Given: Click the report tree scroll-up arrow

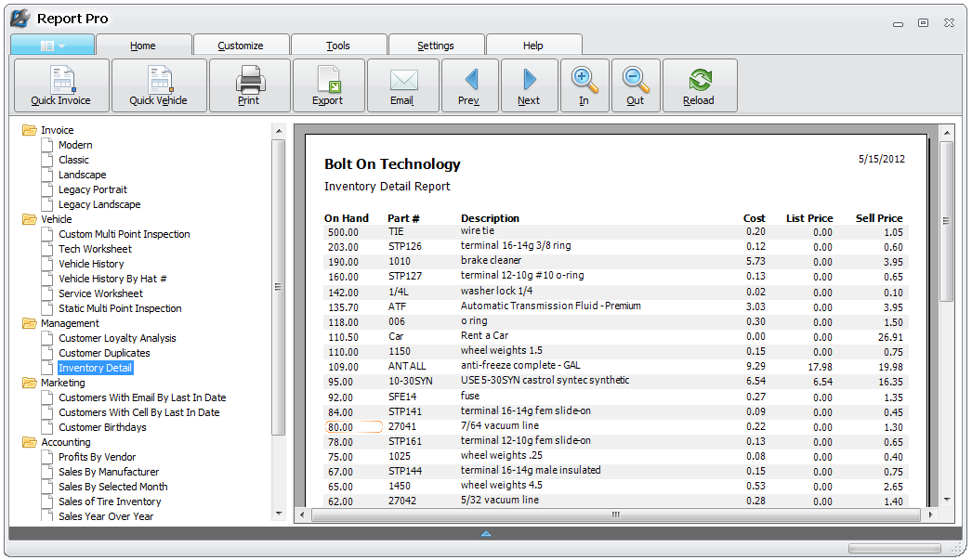Looking at the screenshot, I should [x=279, y=131].
